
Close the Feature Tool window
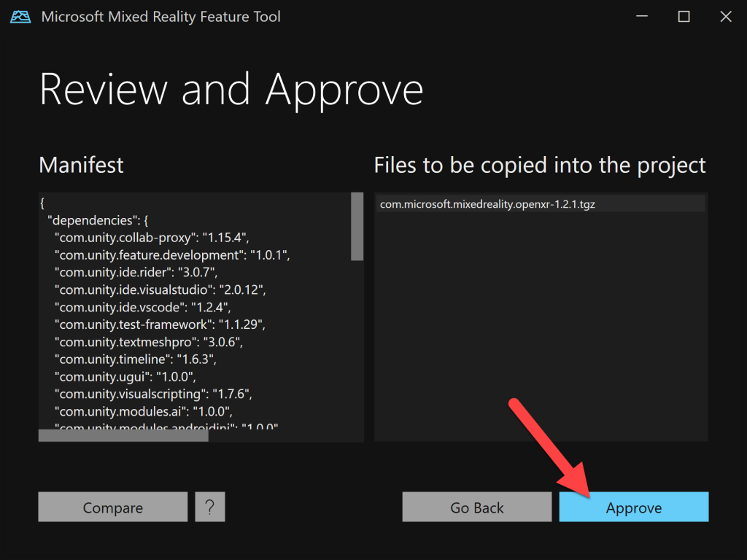[726, 17]
